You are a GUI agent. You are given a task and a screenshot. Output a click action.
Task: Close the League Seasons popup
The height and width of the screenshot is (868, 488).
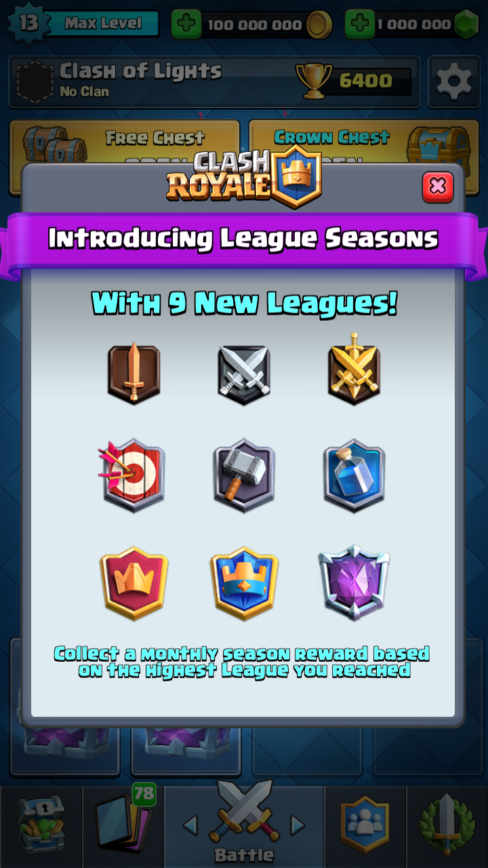point(438,186)
